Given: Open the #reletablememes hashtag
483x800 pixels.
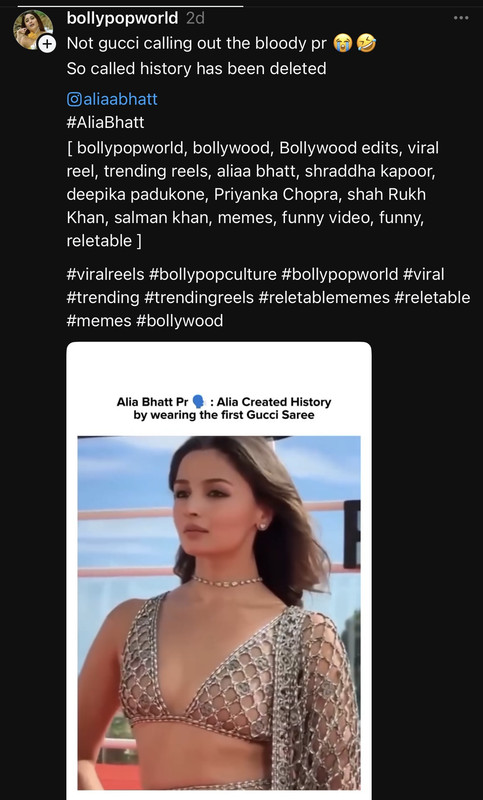Looking at the screenshot, I should tap(324, 297).
